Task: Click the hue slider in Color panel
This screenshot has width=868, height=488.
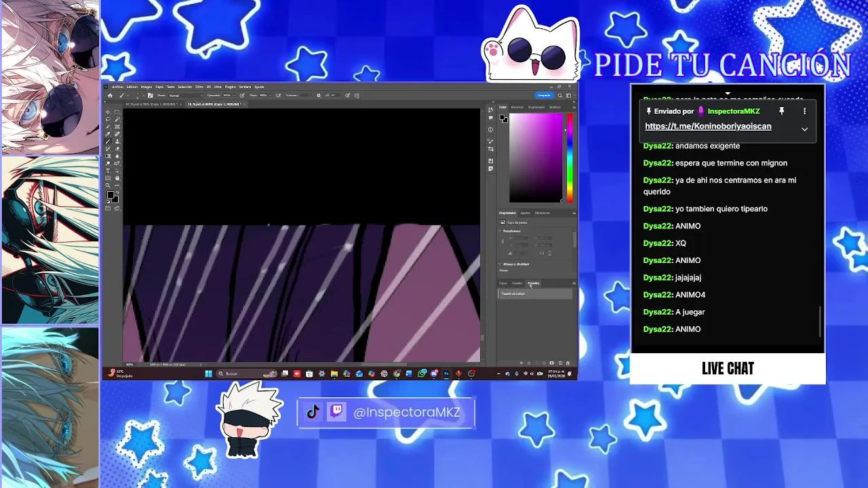Action: pyautogui.click(x=570, y=158)
